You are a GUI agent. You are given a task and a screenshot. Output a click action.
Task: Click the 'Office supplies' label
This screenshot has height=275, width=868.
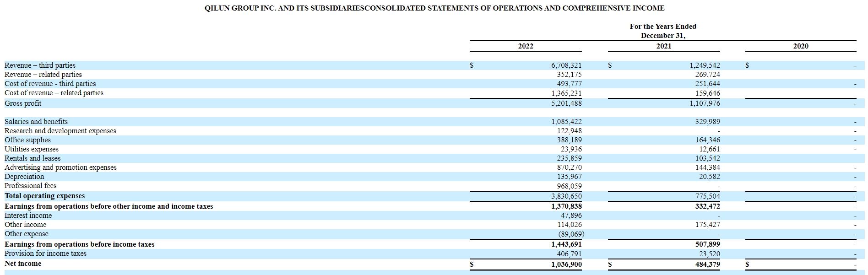click(27, 140)
